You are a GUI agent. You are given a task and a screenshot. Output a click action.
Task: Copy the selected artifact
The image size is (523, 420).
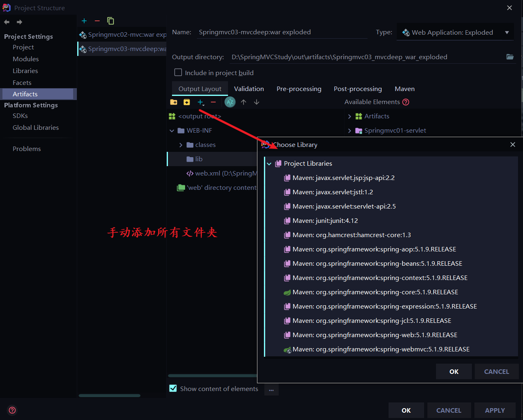click(110, 21)
